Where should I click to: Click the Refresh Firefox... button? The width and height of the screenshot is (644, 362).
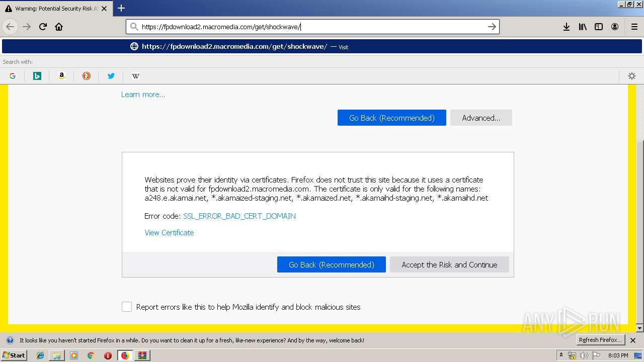click(x=600, y=340)
